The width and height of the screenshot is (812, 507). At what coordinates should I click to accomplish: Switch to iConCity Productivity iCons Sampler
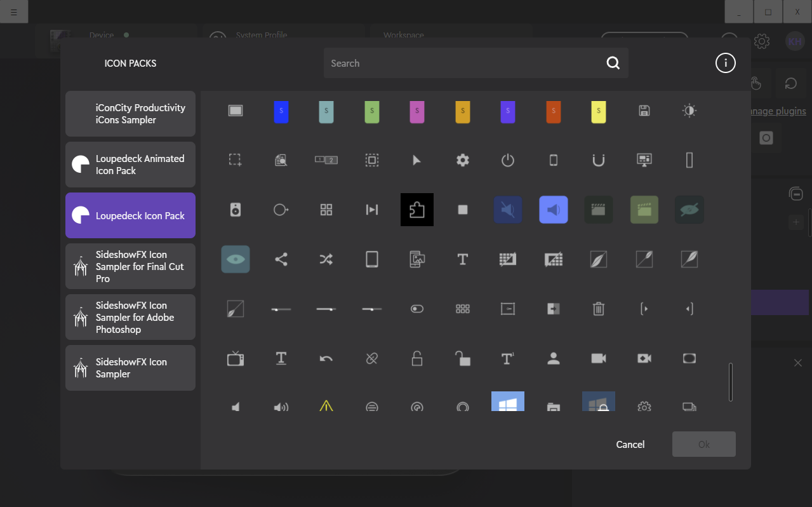130,114
